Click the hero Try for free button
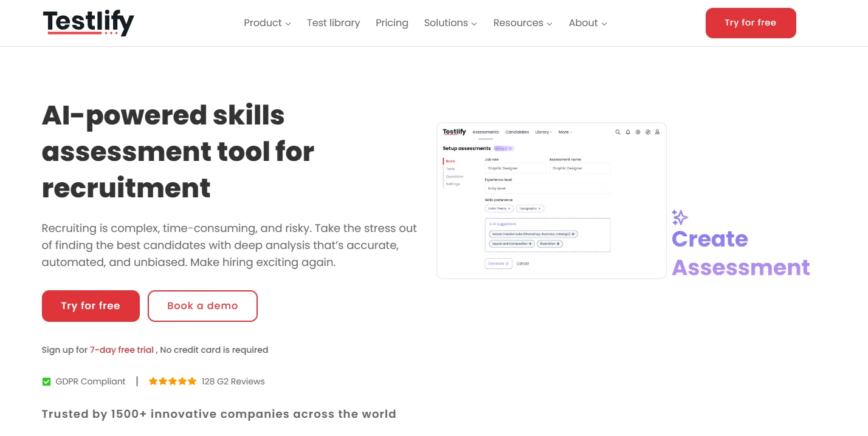 point(91,306)
